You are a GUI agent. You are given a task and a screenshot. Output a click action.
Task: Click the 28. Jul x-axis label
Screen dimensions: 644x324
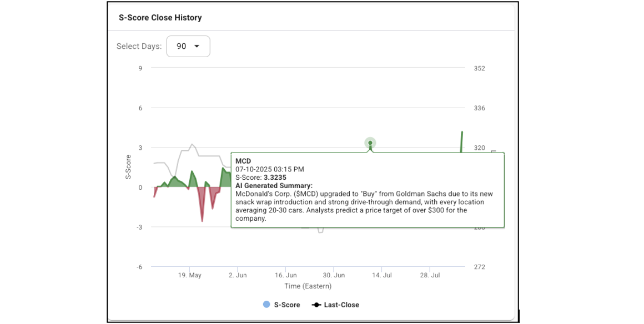[x=430, y=275]
